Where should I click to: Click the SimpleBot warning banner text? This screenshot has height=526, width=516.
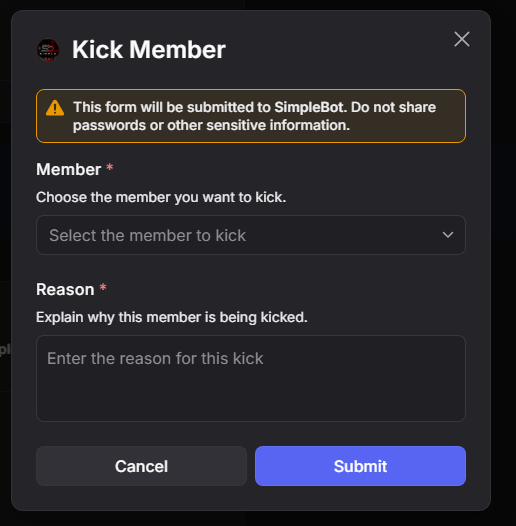point(254,116)
